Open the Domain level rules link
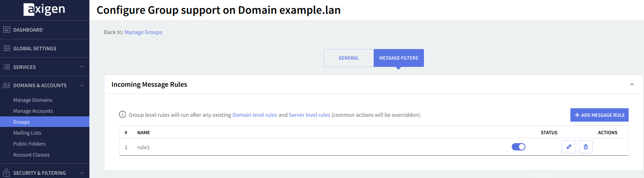 [254, 115]
